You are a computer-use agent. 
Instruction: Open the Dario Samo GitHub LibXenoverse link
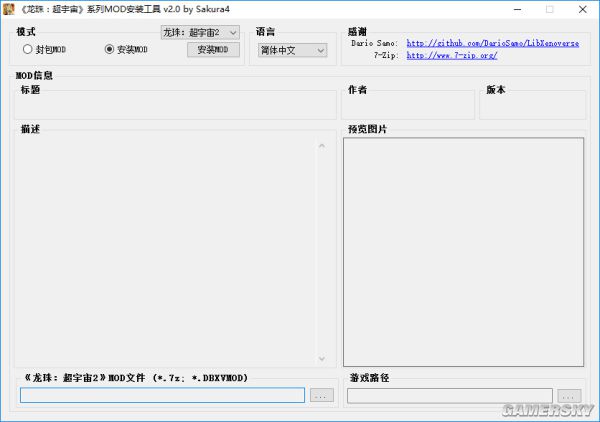coord(492,43)
